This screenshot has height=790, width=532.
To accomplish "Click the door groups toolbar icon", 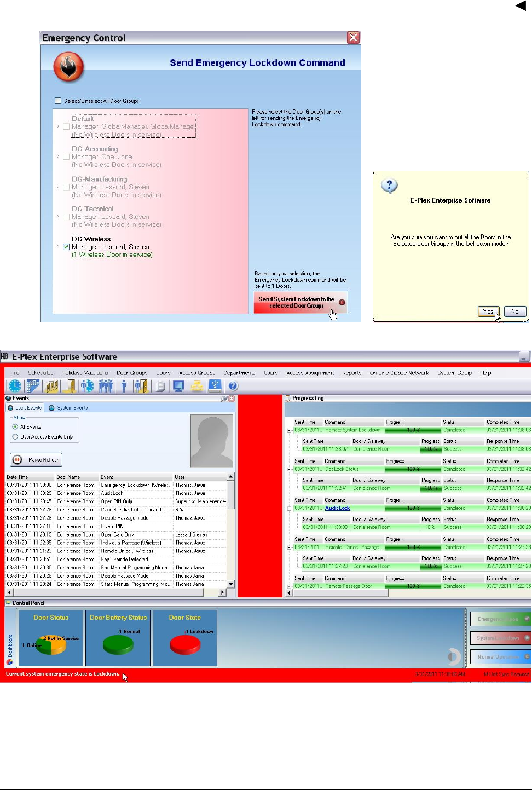I will pos(51,386).
